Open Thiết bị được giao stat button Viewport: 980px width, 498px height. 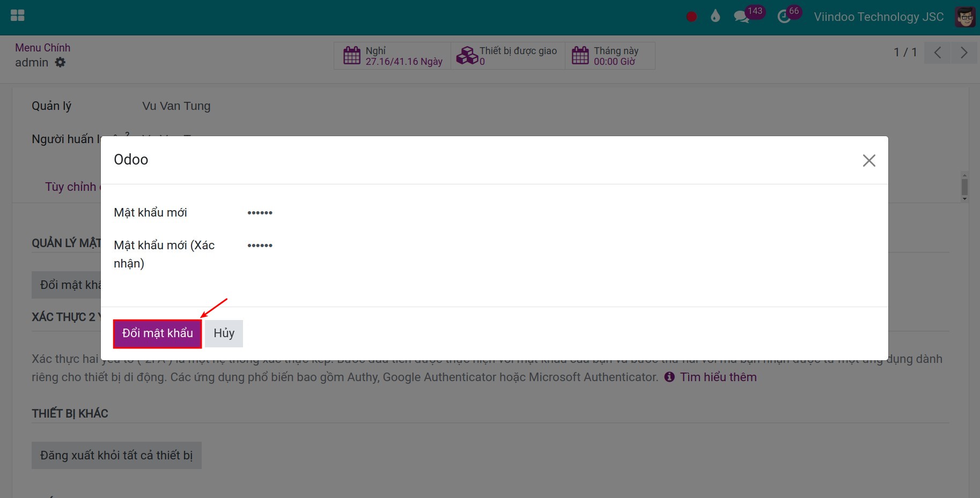point(508,56)
